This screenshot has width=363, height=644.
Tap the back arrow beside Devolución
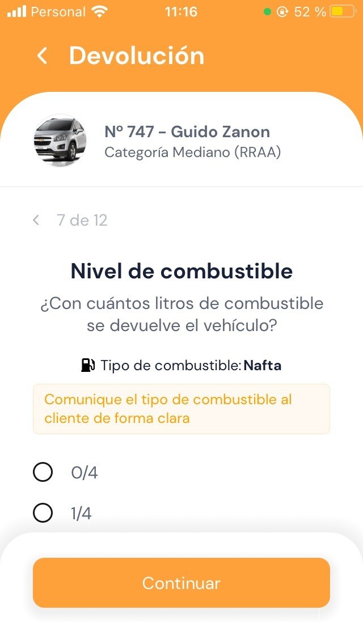click(42, 56)
